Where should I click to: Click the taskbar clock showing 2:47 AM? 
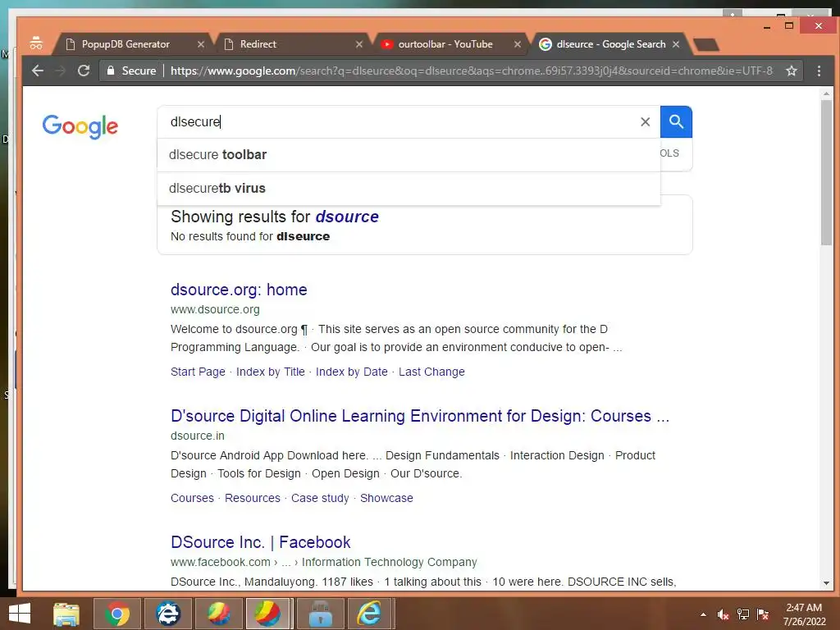(x=804, y=614)
